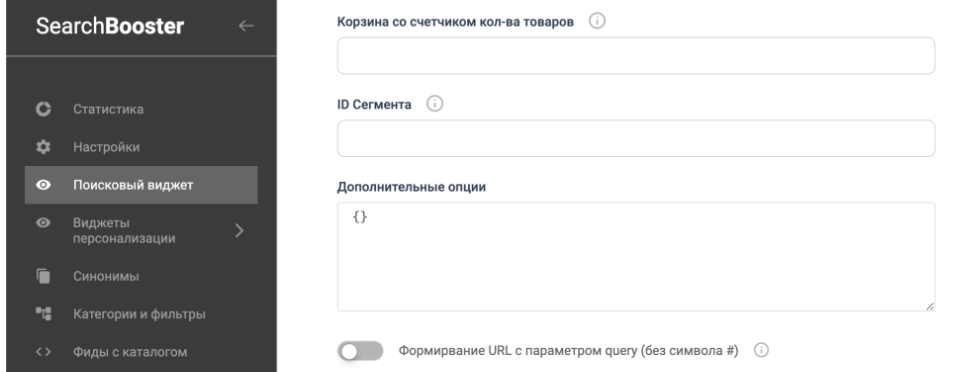Collapse sidebar with the left arrow
The image size is (962, 372).
point(246,26)
